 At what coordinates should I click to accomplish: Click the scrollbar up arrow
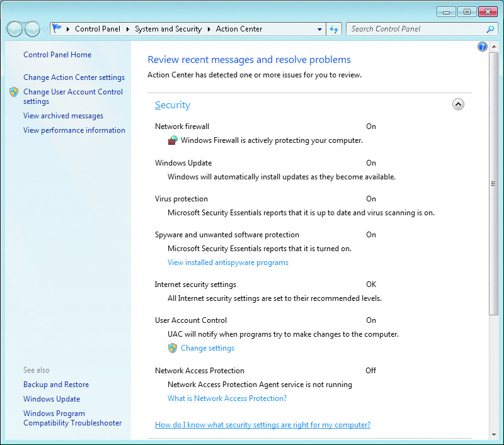pos(494,47)
